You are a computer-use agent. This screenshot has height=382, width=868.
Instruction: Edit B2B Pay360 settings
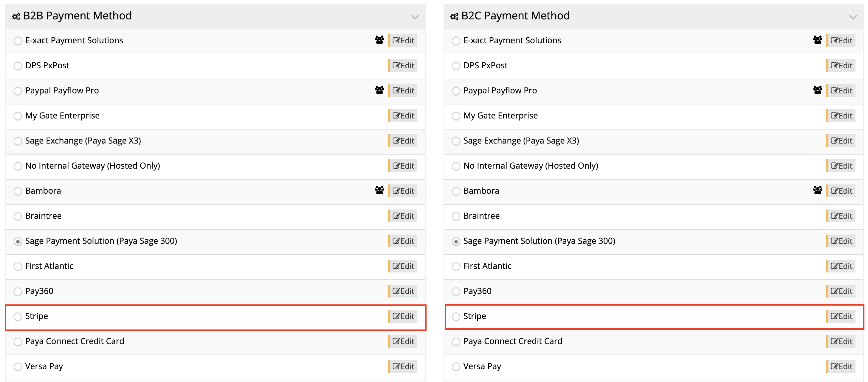[403, 291]
